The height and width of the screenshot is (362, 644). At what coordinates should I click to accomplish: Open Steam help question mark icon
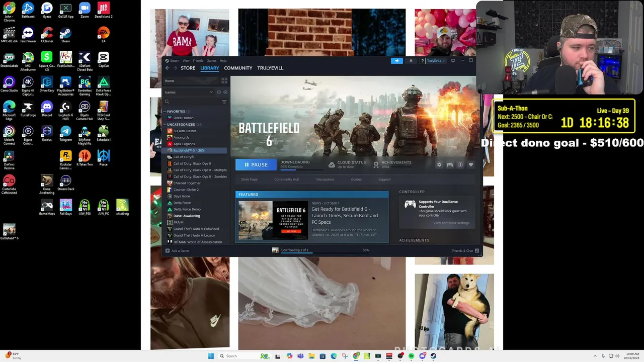(422, 61)
